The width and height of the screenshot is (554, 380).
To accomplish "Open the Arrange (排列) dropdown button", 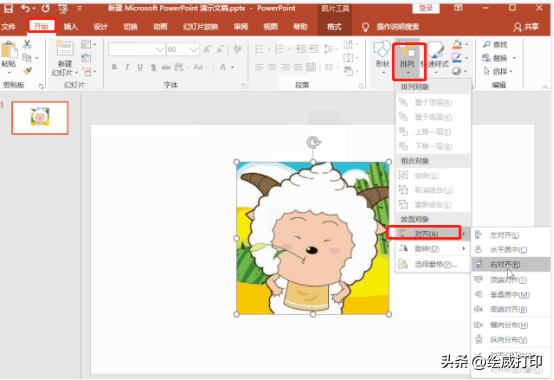I will coord(407,60).
